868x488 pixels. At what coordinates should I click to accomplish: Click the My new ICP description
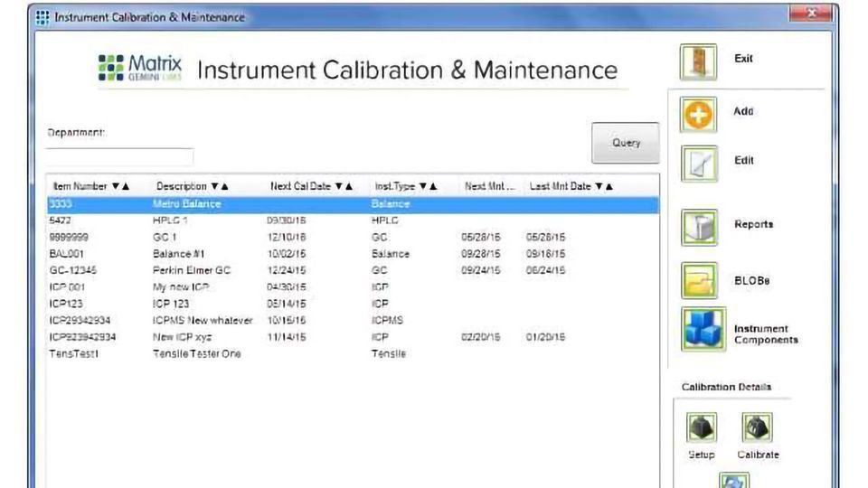pyautogui.click(x=181, y=287)
